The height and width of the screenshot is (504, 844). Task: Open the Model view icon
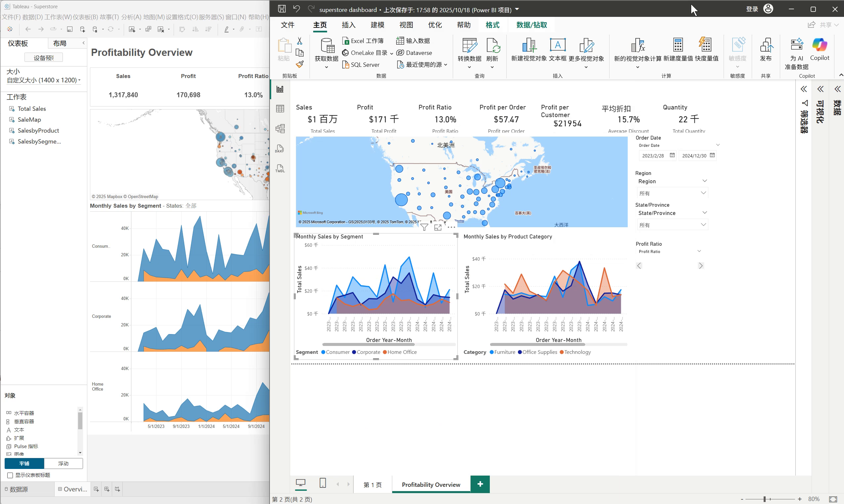click(x=280, y=128)
